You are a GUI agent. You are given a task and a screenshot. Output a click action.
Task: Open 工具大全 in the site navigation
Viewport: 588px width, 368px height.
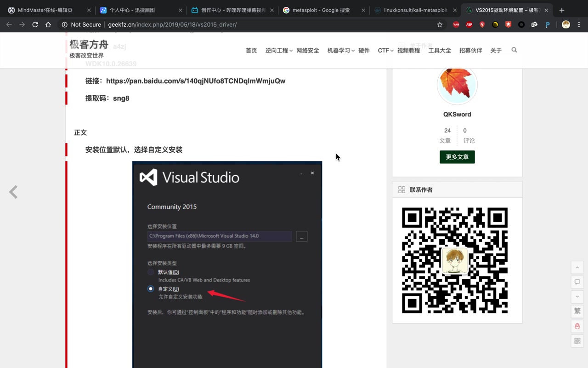(x=440, y=51)
